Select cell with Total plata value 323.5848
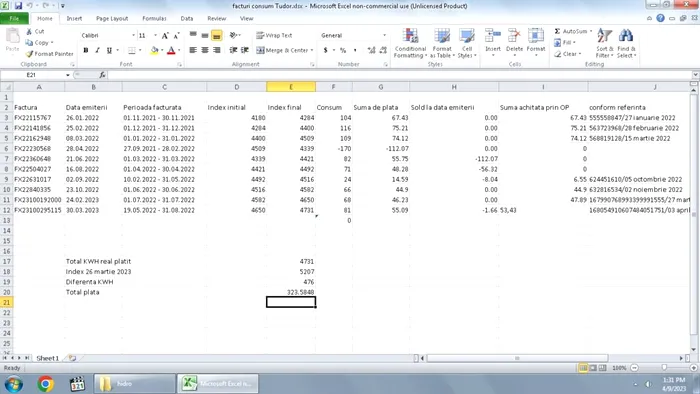700x394 pixels. 291,292
